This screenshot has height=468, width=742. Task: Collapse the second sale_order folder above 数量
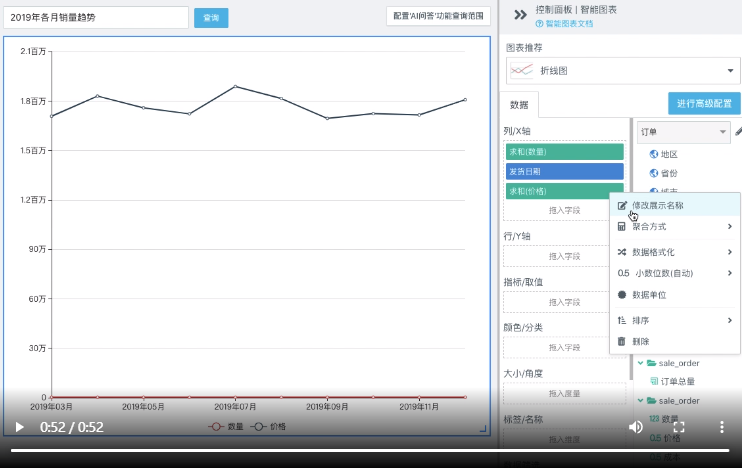[640, 400]
